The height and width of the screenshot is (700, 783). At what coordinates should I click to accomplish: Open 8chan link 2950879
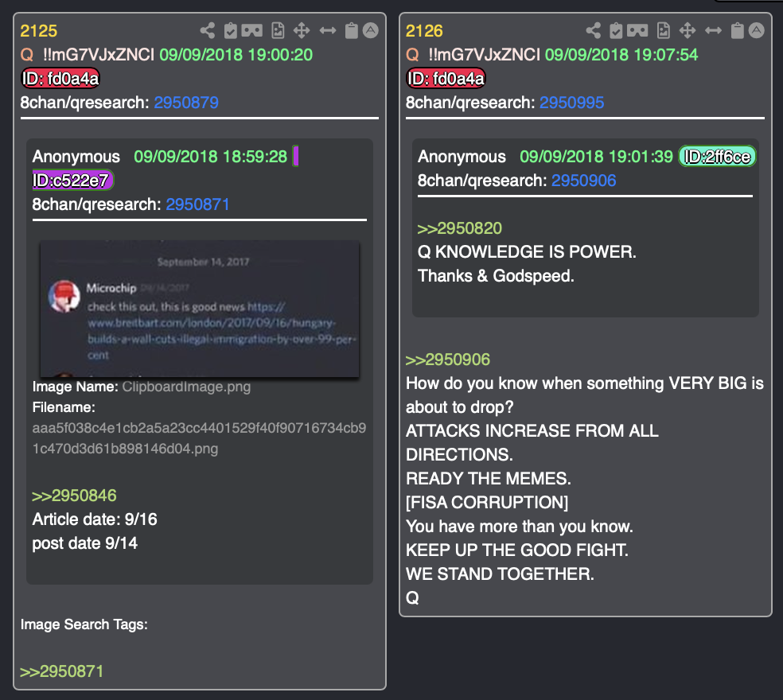pos(186,103)
